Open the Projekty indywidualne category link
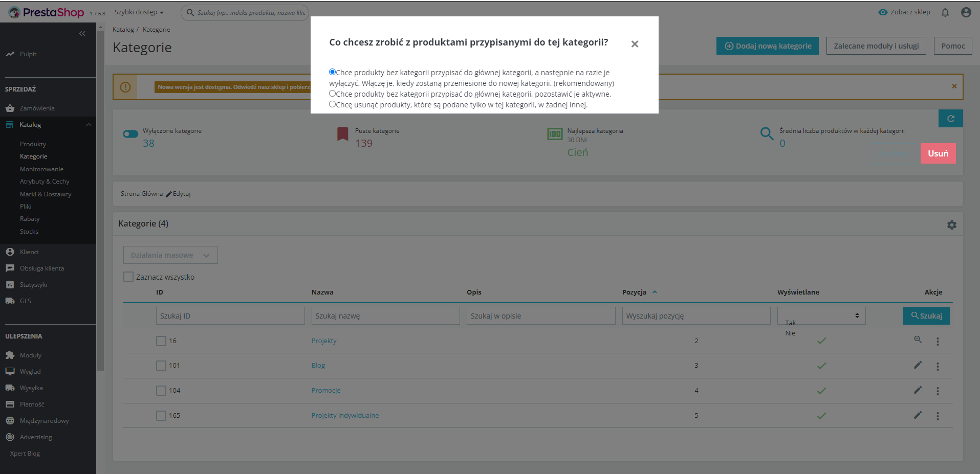 click(x=345, y=416)
